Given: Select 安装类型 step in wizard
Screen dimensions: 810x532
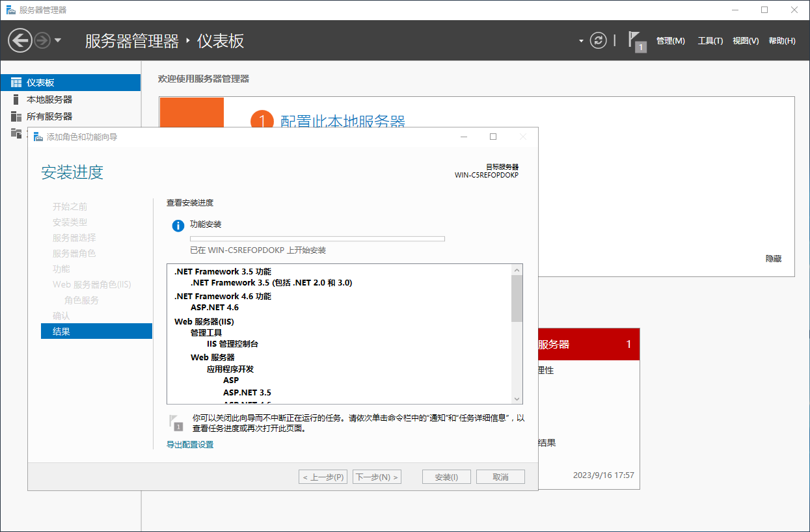Looking at the screenshot, I should pyautogui.click(x=70, y=222).
